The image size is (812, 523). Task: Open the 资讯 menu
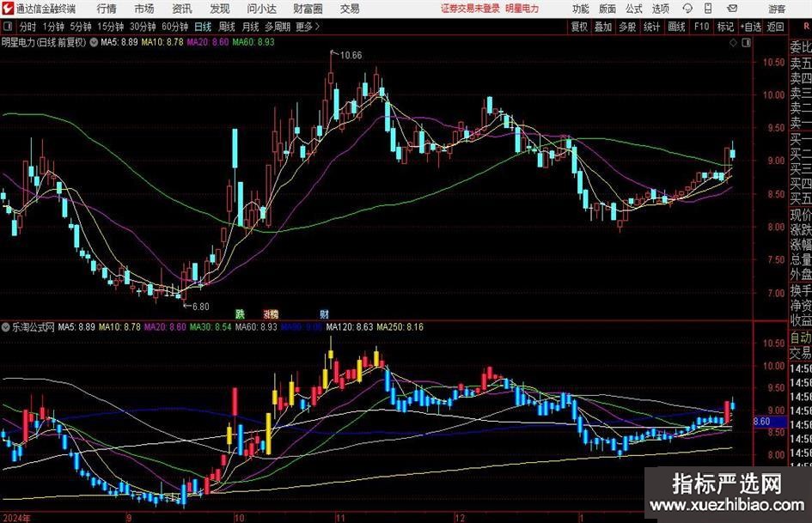[x=182, y=9]
